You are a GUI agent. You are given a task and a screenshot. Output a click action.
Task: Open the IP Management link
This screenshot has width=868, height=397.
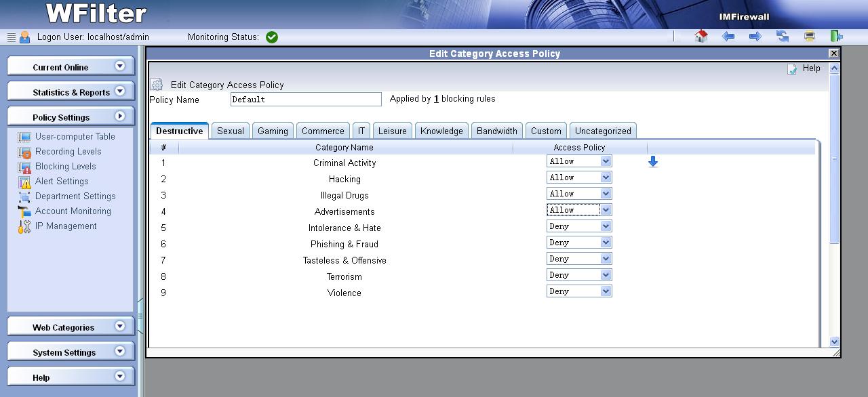(x=66, y=226)
